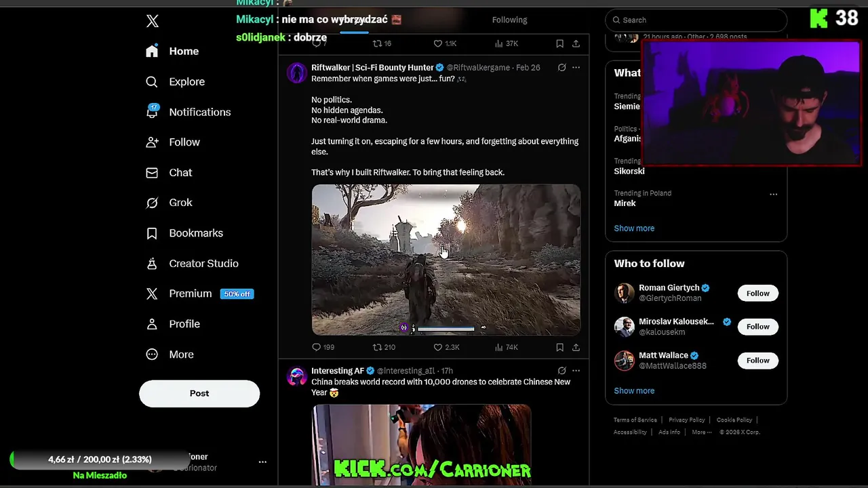Screen dimensions: 868x488
Task: Click the 50% off Premium badge
Action: click(237, 294)
